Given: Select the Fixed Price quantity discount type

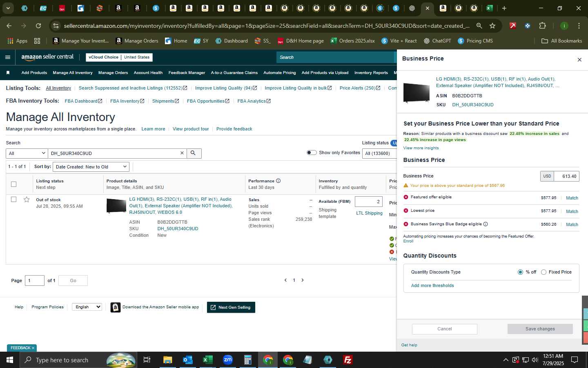Looking at the screenshot, I should (x=543, y=272).
